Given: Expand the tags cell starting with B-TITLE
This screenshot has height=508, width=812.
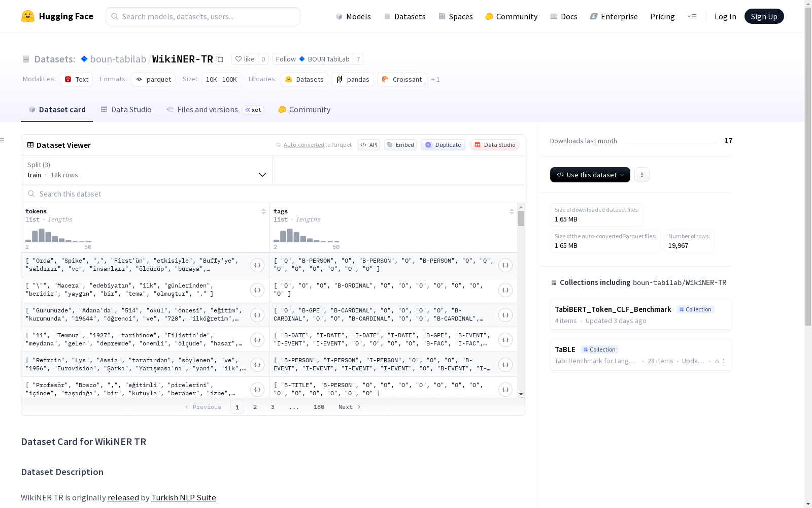Looking at the screenshot, I should pyautogui.click(x=505, y=390).
